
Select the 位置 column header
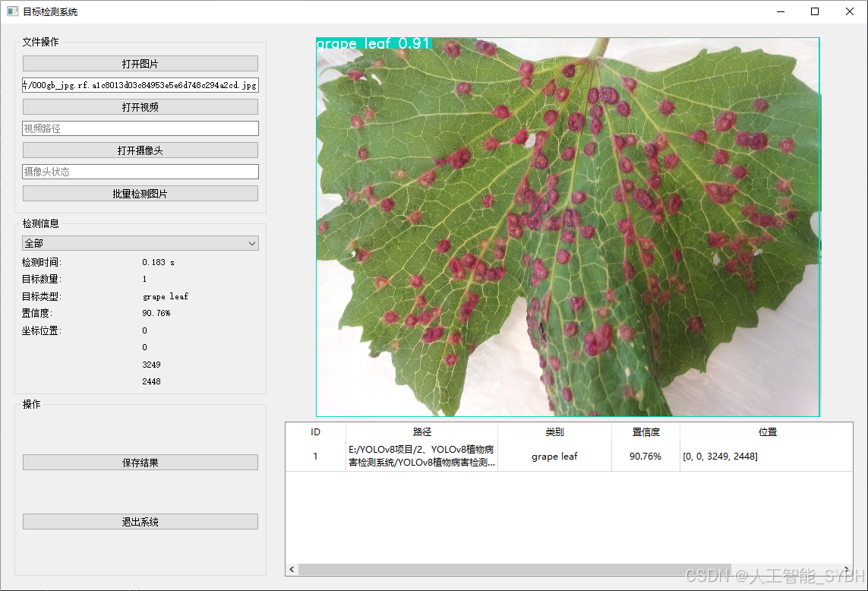point(767,432)
